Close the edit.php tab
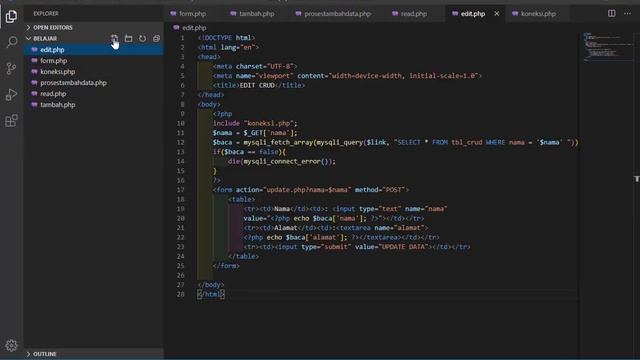 (x=496, y=13)
